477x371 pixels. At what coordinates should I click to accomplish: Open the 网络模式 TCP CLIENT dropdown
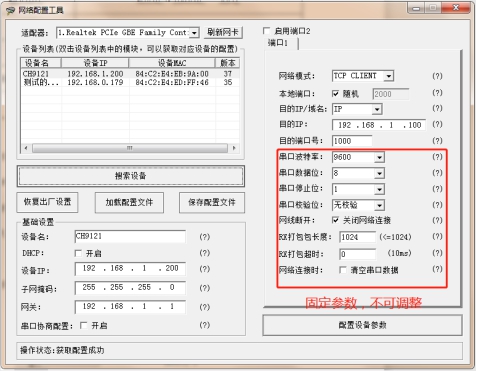tap(388, 76)
